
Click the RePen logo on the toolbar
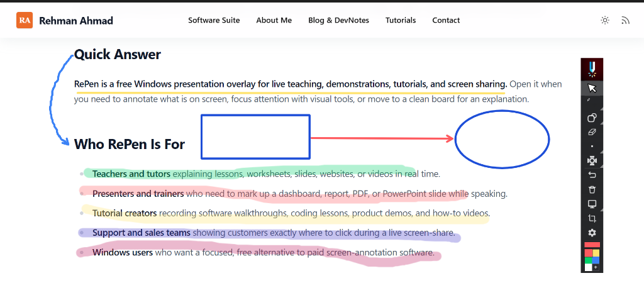592,69
